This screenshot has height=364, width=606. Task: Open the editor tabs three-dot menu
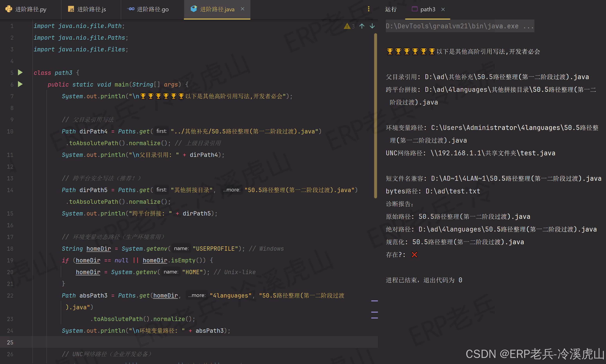(369, 9)
